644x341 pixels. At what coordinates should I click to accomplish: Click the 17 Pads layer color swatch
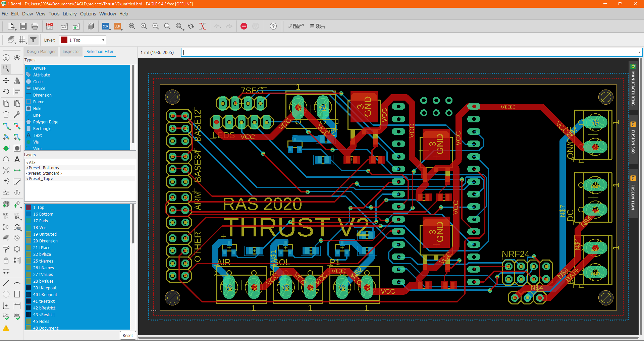tap(29, 221)
